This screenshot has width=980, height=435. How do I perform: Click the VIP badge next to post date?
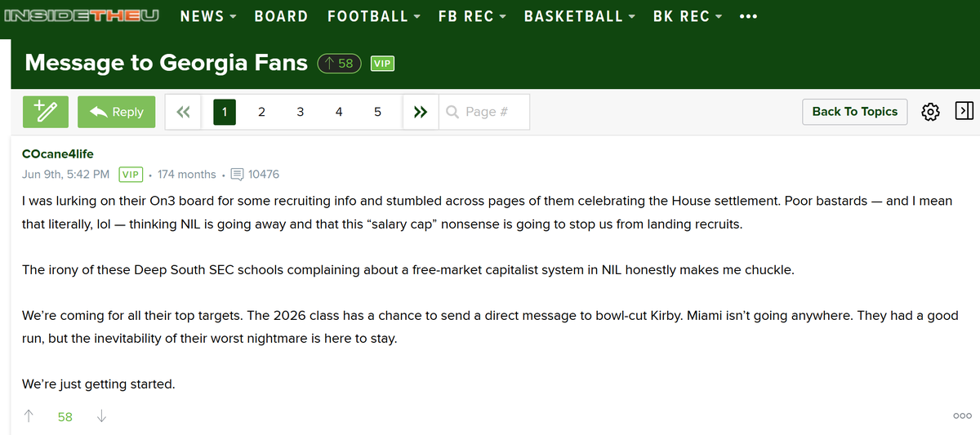[x=131, y=174]
